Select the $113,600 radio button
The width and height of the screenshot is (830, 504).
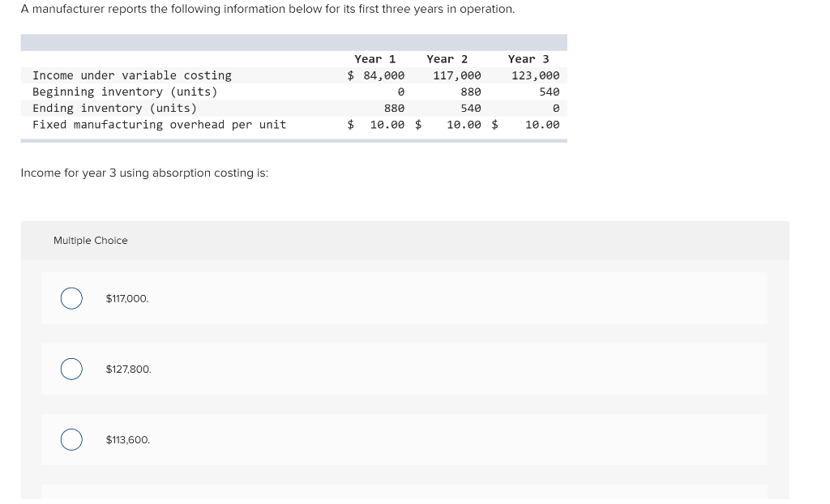tap(71, 439)
